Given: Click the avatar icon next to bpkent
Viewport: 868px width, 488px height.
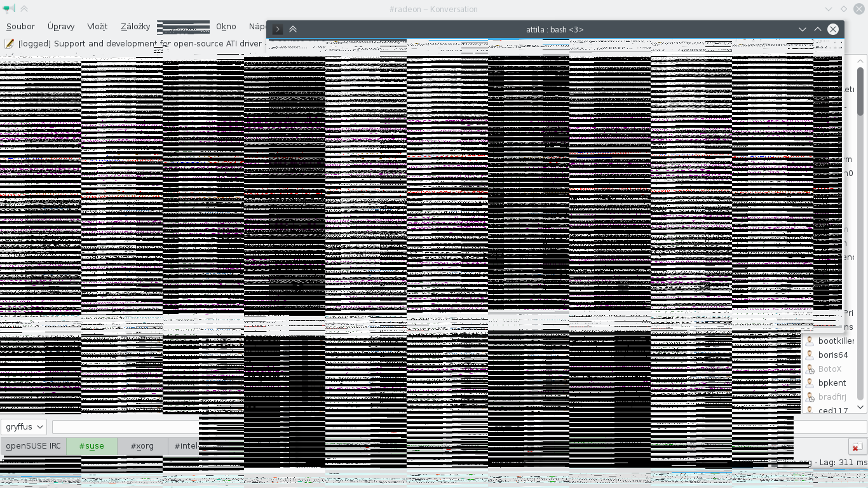Looking at the screenshot, I should (x=810, y=383).
